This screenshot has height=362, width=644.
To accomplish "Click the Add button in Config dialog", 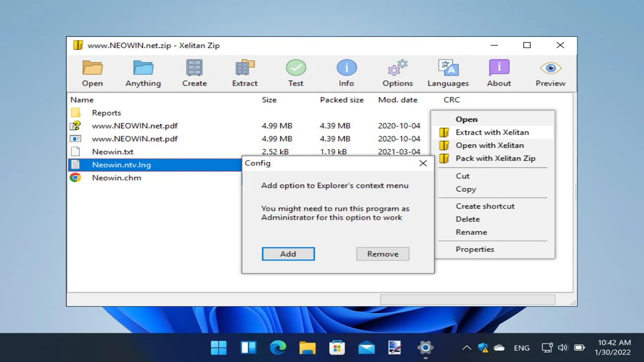I will pos(288,254).
